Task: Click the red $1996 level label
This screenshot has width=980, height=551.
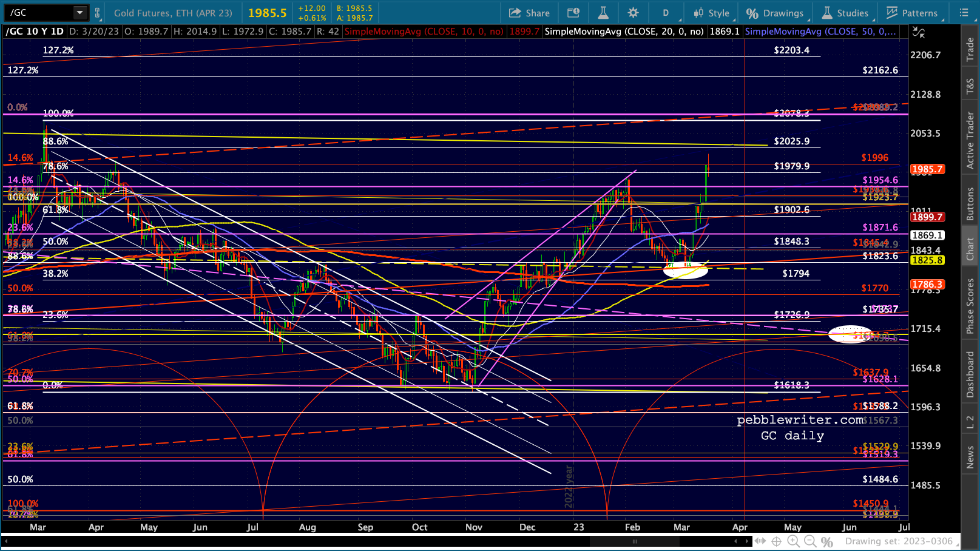Action: [874, 158]
